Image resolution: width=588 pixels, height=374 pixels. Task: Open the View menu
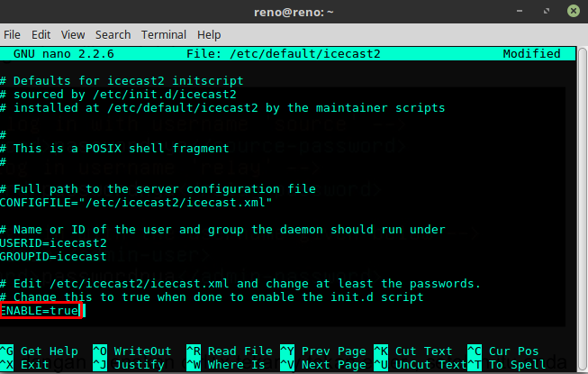click(x=72, y=35)
